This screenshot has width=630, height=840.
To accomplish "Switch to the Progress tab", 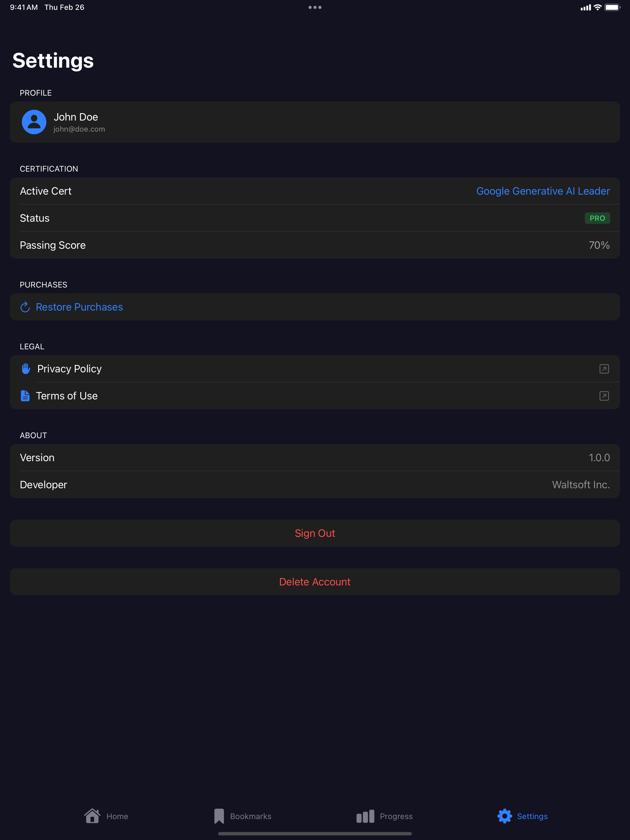I will coord(384,816).
